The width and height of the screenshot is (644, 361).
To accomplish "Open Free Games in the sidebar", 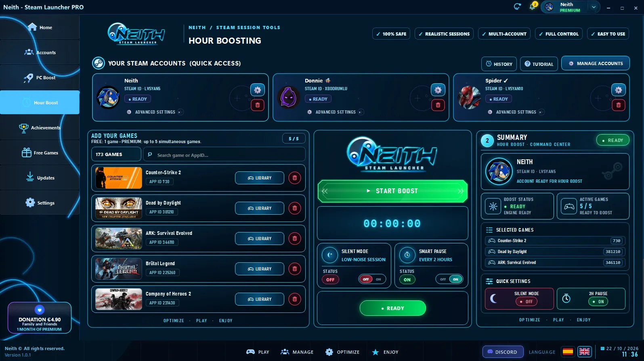I will coord(40,153).
